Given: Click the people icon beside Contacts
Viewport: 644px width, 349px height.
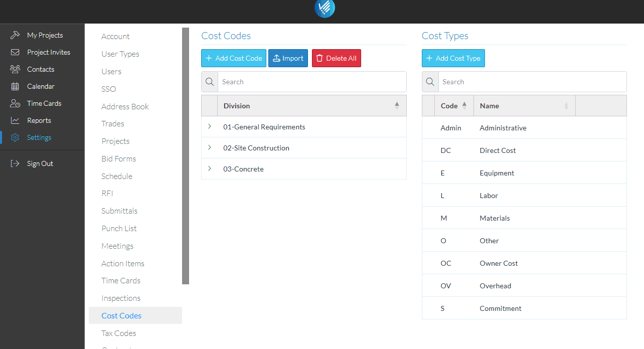Looking at the screenshot, I should click(15, 69).
